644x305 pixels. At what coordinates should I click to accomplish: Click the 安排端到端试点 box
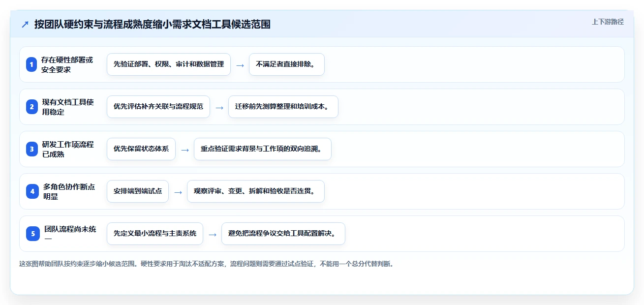tap(138, 191)
